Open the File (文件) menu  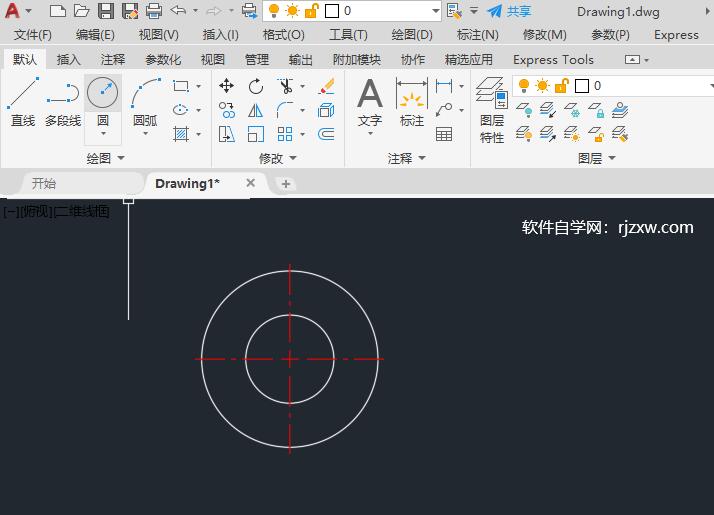tap(32, 35)
